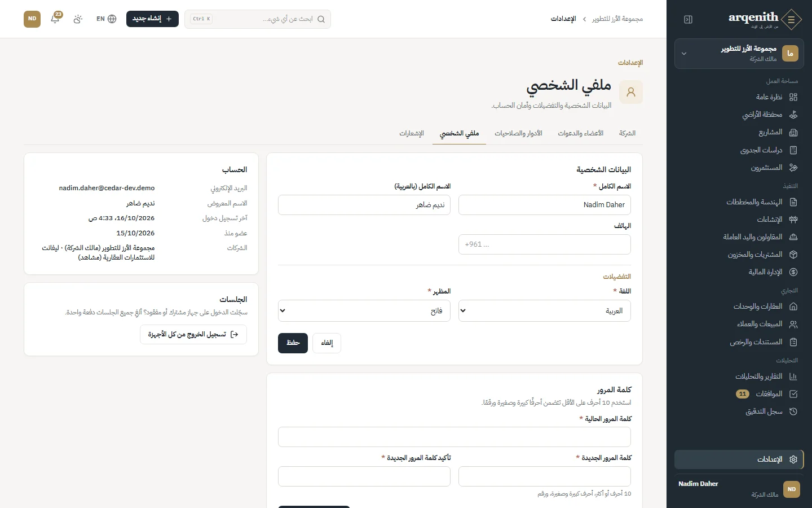
Task: Open the notifications bell icon
Action: (55, 19)
